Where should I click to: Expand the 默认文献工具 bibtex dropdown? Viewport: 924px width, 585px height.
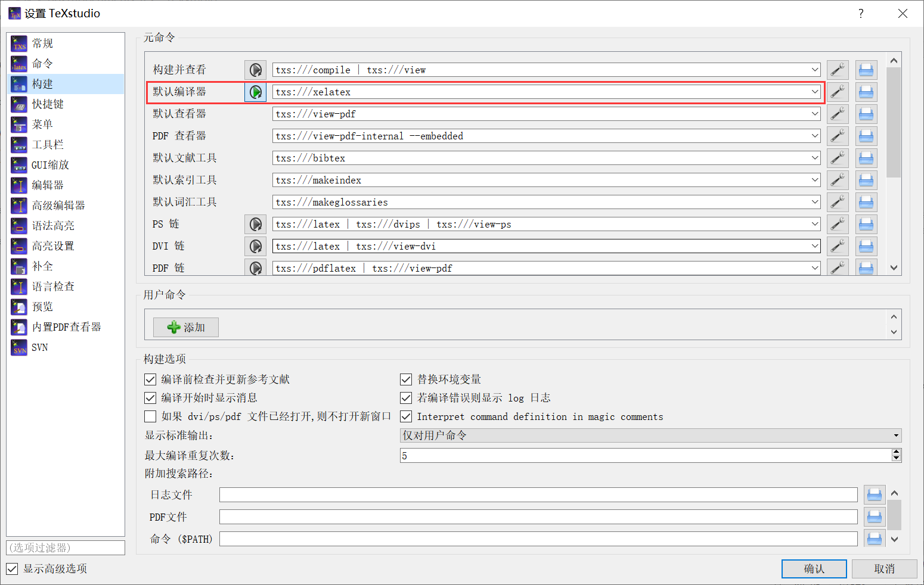coord(814,158)
